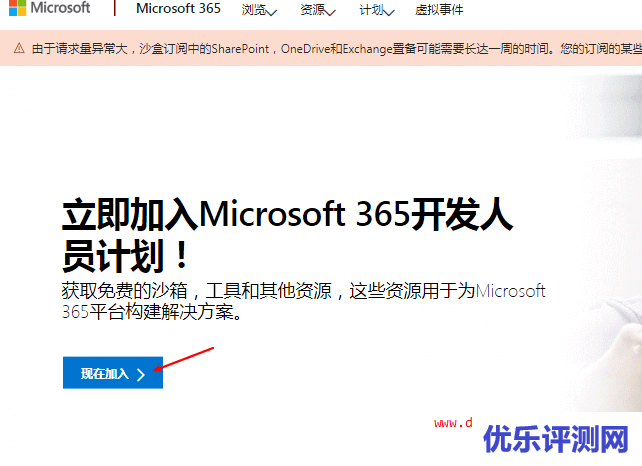Click the Microsoft logo
642x466 pixels.
(50, 8)
